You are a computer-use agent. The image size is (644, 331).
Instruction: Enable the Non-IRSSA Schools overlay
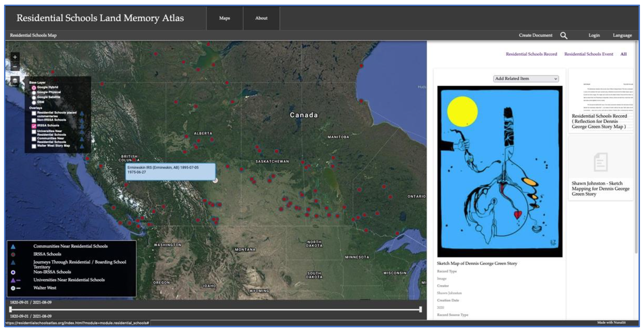click(34, 120)
